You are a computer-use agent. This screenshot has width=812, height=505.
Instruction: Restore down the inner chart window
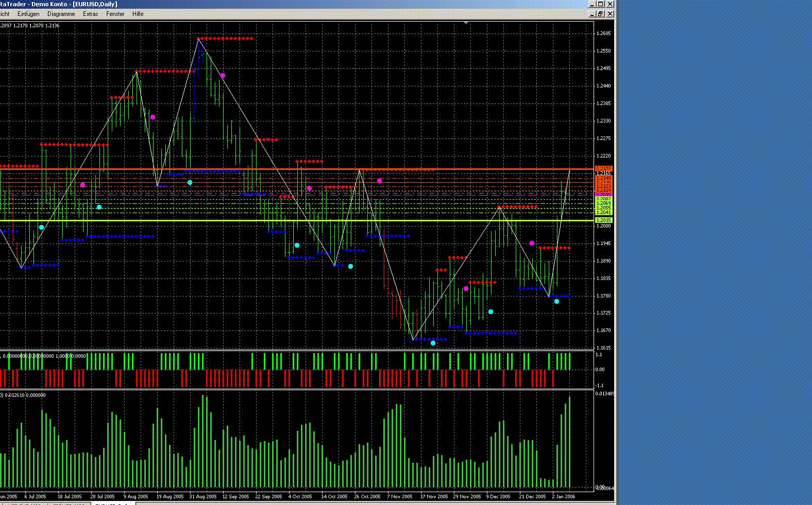(600, 14)
